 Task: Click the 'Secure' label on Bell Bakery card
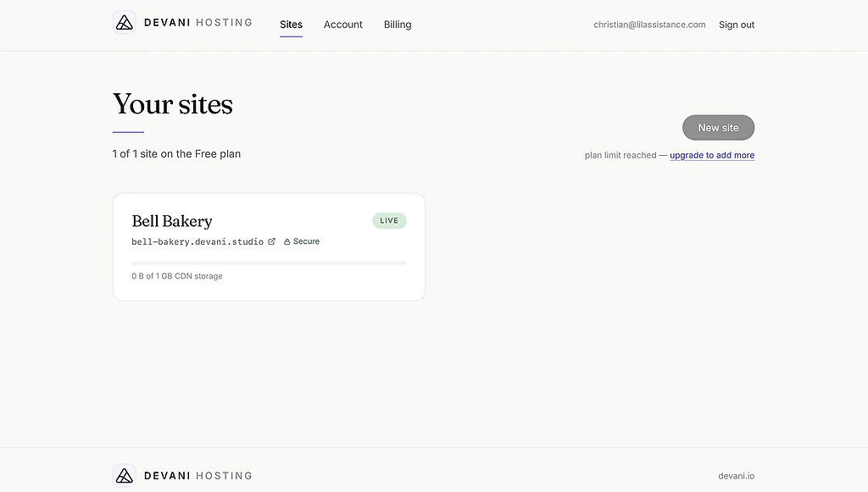(x=306, y=241)
